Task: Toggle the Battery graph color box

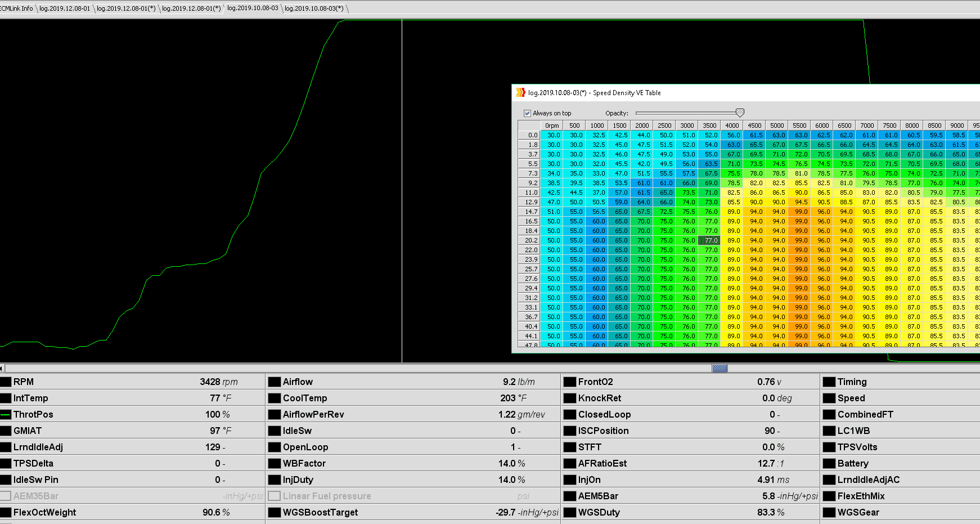Action: pyautogui.click(x=829, y=463)
